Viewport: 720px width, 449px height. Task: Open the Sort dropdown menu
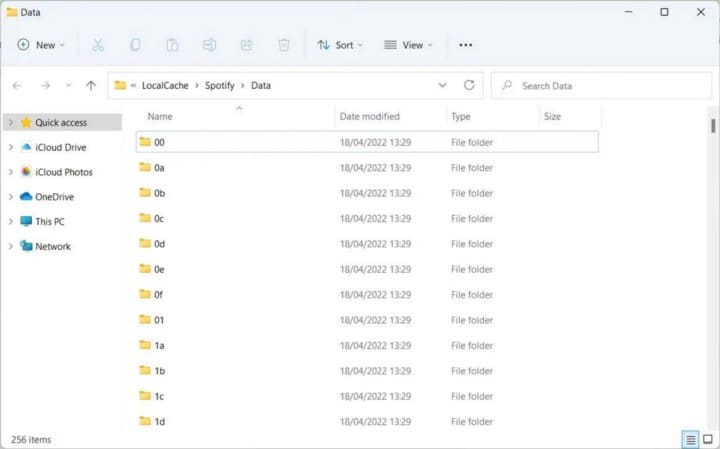pos(340,45)
